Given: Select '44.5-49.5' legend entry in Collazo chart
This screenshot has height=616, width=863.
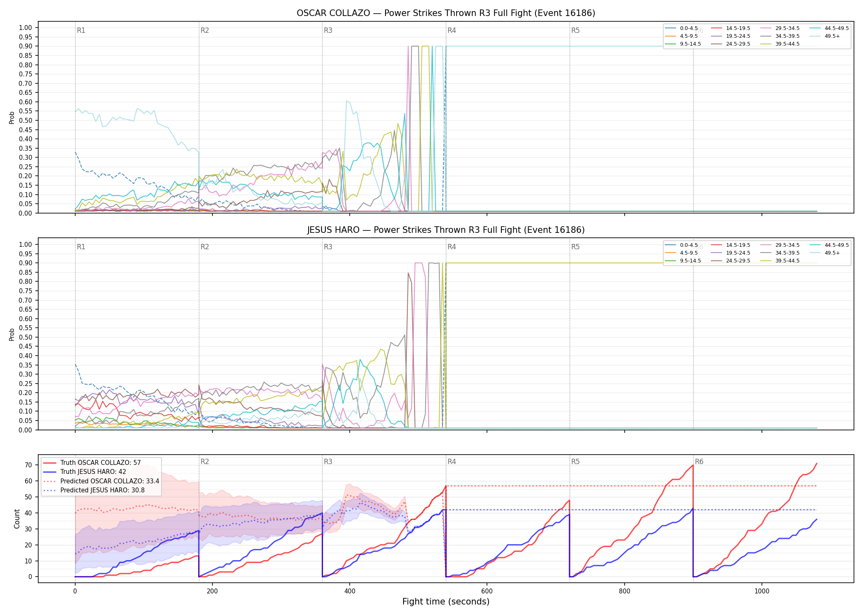Looking at the screenshot, I should point(829,28).
